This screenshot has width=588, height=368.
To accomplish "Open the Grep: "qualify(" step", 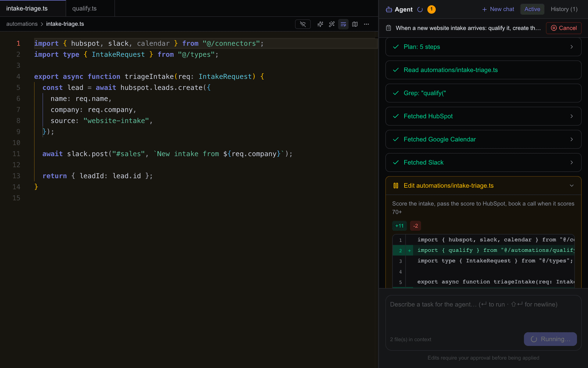I will click(483, 93).
